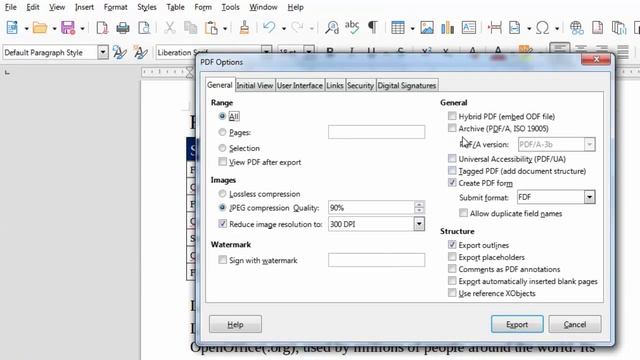640x360 pixels.
Task: Click the New Style from Selection icon
Action: (140, 53)
